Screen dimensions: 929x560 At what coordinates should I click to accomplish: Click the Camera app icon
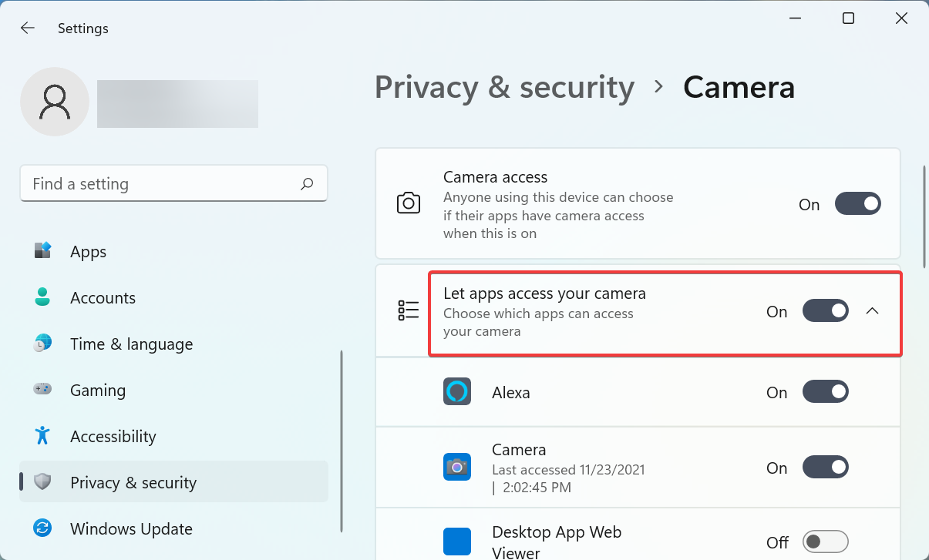point(457,467)
